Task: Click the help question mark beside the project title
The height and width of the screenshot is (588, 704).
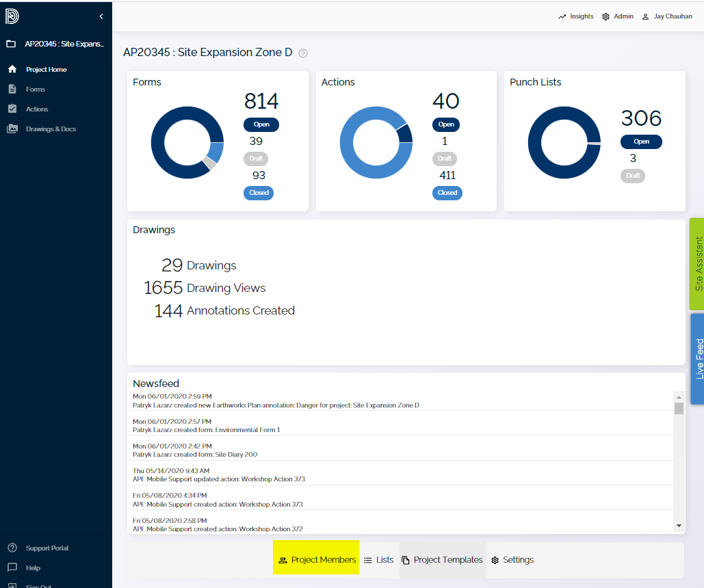Action: tap(303, 53)
